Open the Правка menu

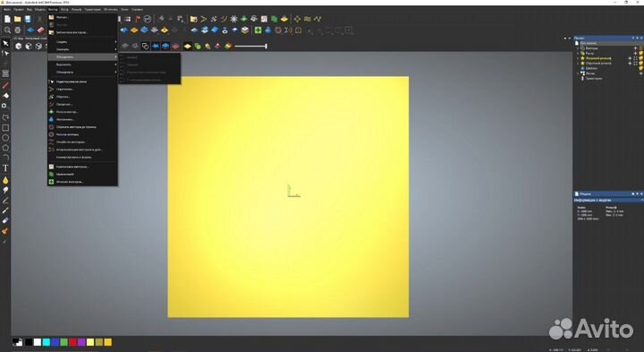[x=19, y=9]
